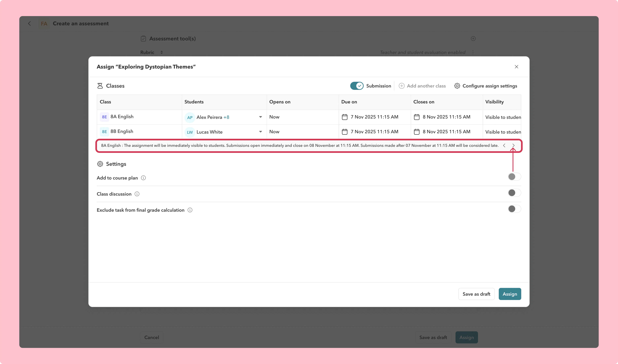
Task: Click the 8E badge for 8B English
Action: [104, 132]
